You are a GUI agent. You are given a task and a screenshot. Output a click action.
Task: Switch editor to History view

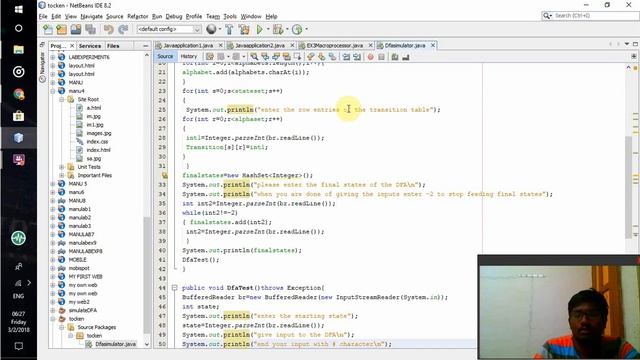[189, 56]
